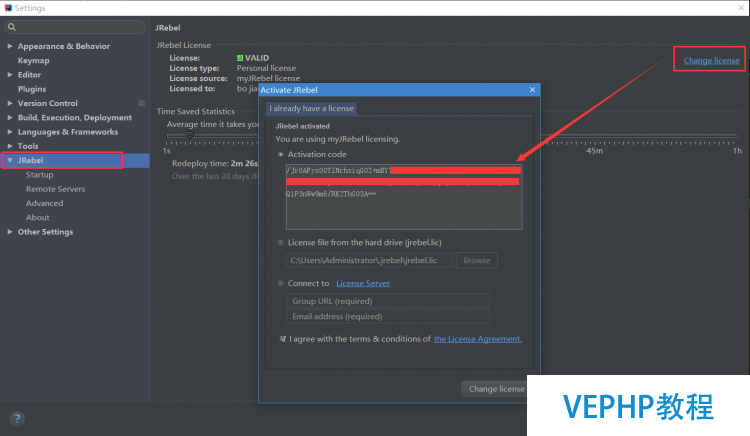Open JRebel Startup settings
The height and width of the screenshot is (436, 750).
40,175
